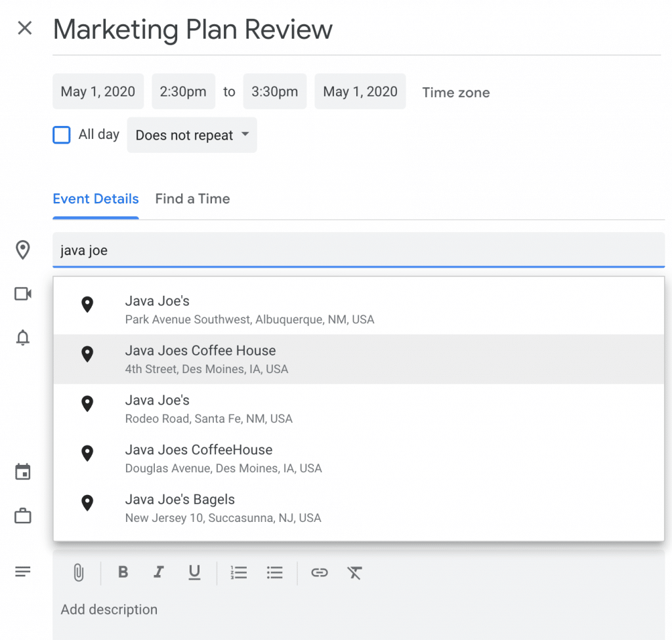The image size is (672, 640).
Task: Close the event editor with the X
Action: (x=25, y=28)
